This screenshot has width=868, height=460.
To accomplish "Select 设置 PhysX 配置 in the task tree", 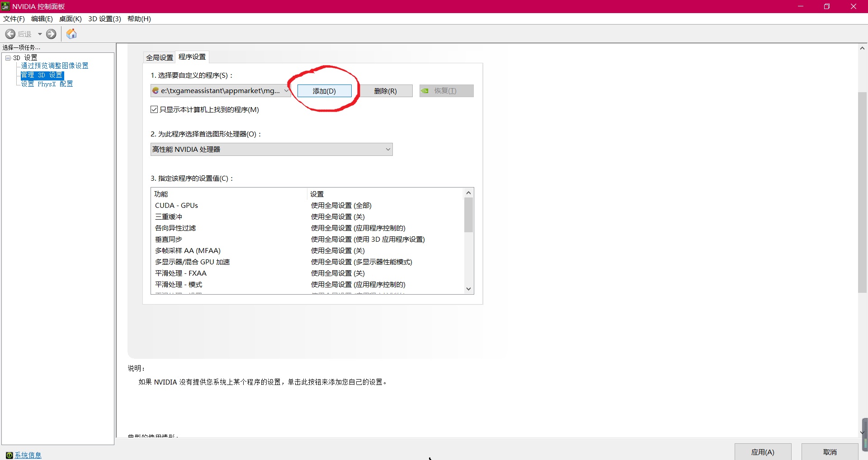I will [47, 84].
